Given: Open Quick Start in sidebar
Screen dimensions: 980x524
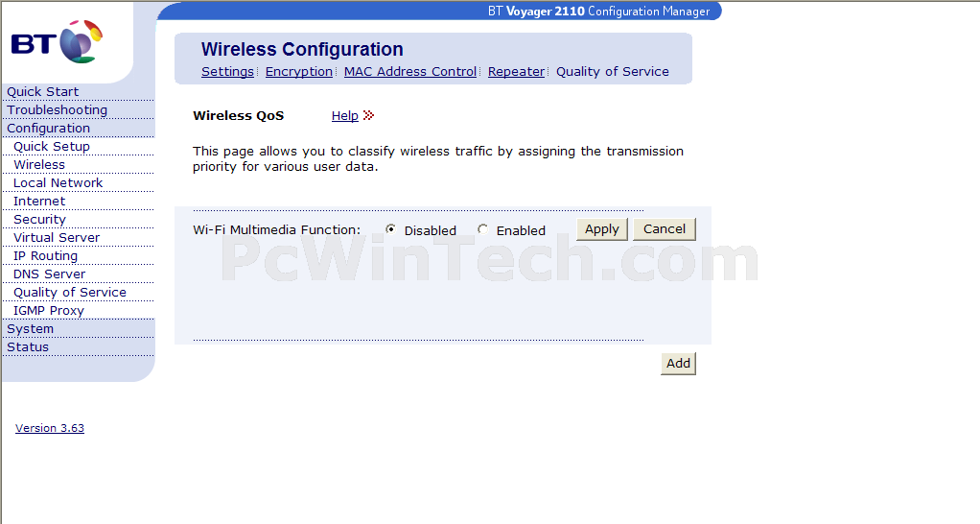Looking at the screenshot, I should point(42,92).
